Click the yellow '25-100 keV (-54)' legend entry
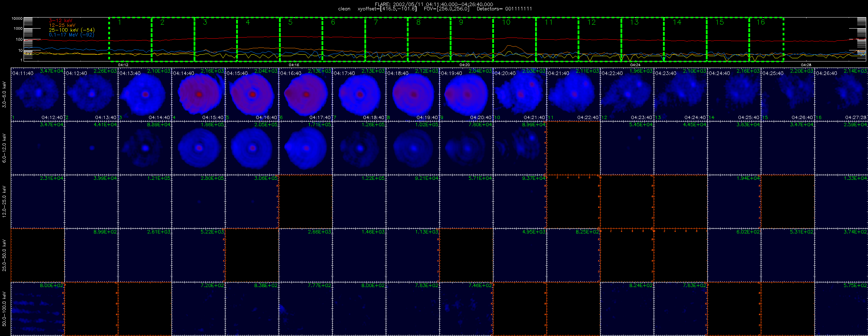The width and height of the screenshot is (868, 336). point(72,30)
